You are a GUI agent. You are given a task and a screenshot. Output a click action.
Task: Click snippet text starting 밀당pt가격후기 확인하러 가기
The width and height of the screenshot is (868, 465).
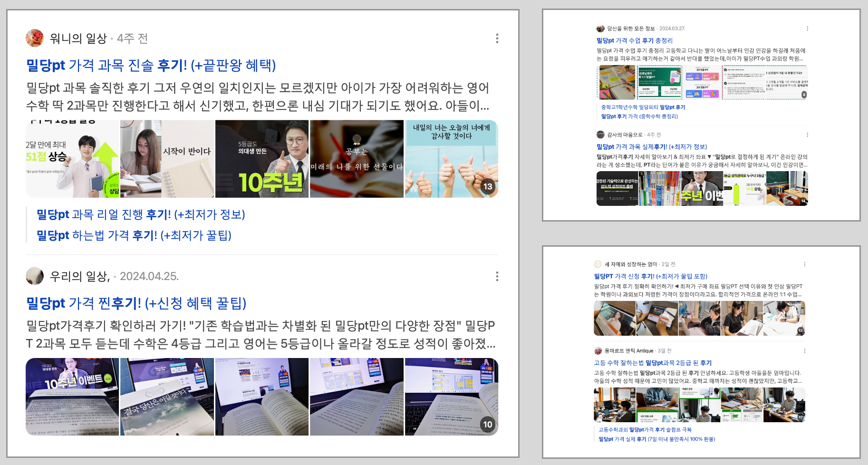261,334
